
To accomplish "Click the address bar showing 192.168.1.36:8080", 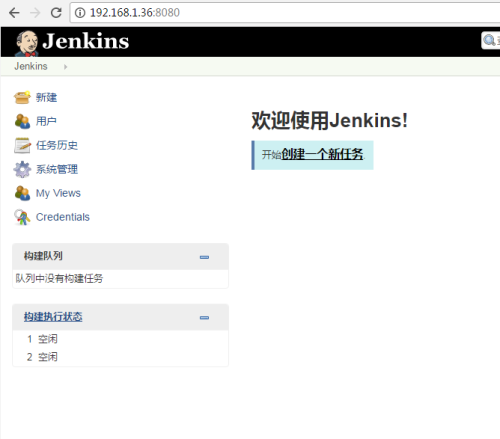I will (285, 13).
